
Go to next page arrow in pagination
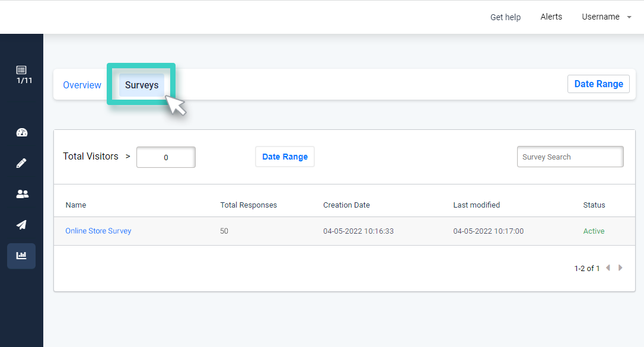620,268
